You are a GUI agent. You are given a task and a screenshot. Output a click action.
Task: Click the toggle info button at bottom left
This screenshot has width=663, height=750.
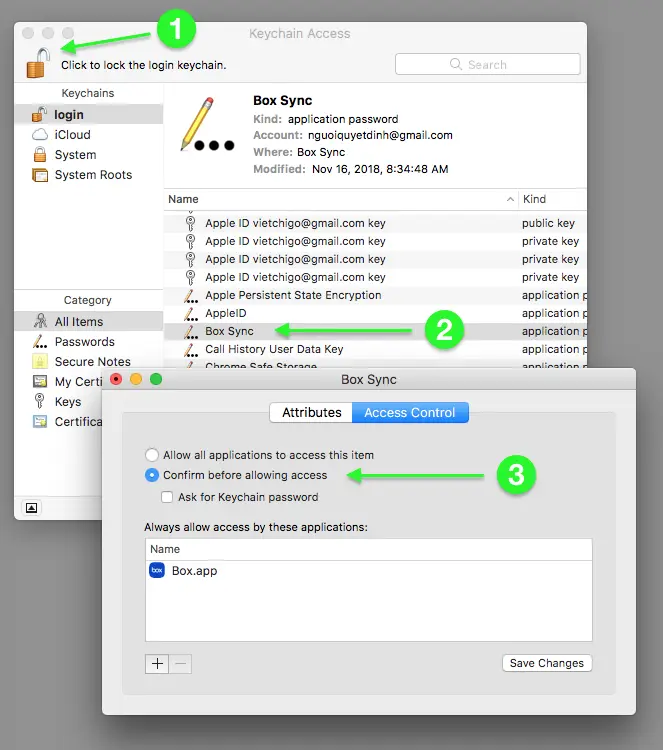point(31,508)
